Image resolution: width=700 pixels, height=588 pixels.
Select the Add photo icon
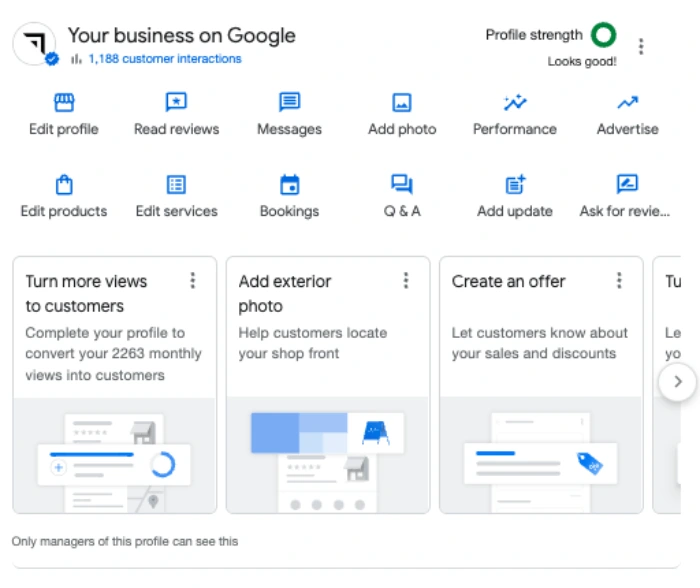[x=402, y=102]
